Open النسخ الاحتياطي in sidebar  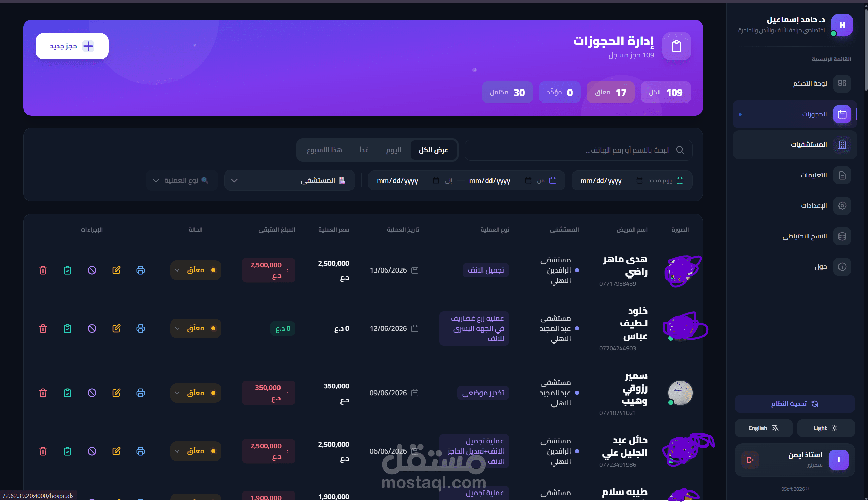click(x=795, y=236)
